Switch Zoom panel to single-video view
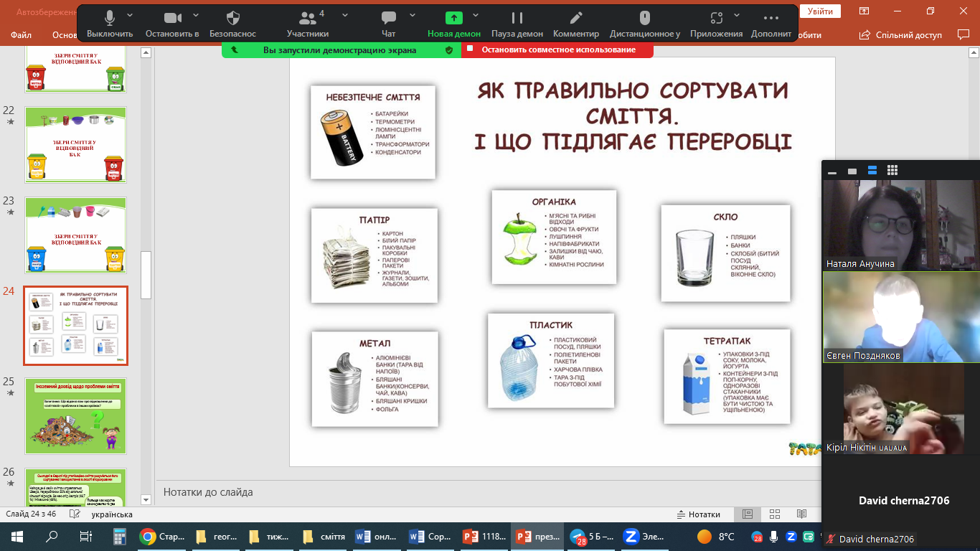Image resolution: width=980 pixels, height=551 pixels. pyautogui.click(x=852, y=171)
